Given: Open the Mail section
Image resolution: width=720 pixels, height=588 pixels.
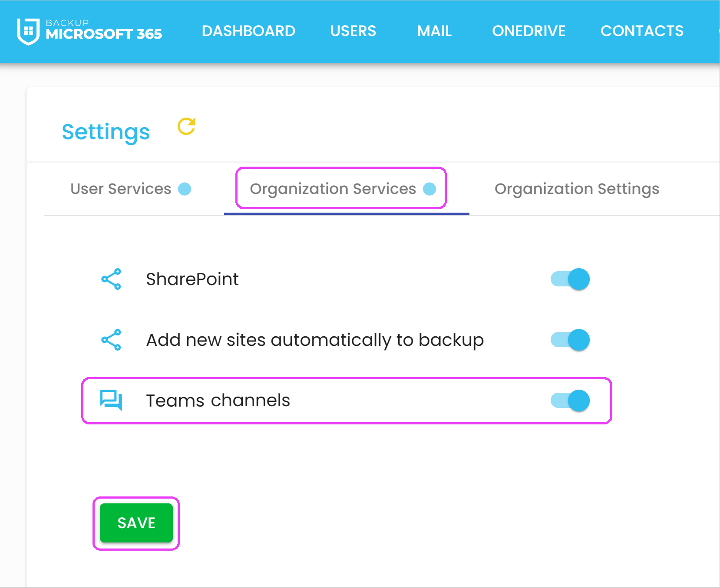Looking at the screenshot, I should pos(434,30).
